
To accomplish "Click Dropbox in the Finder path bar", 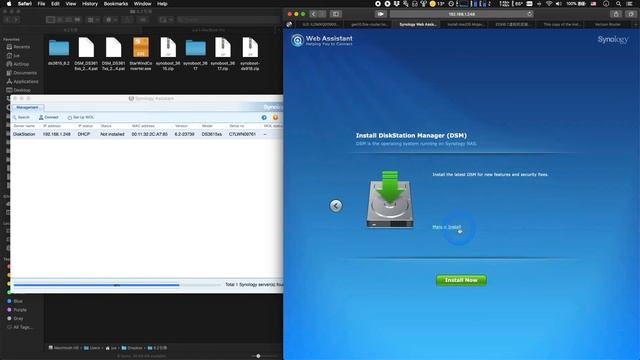I will (132, 348).
